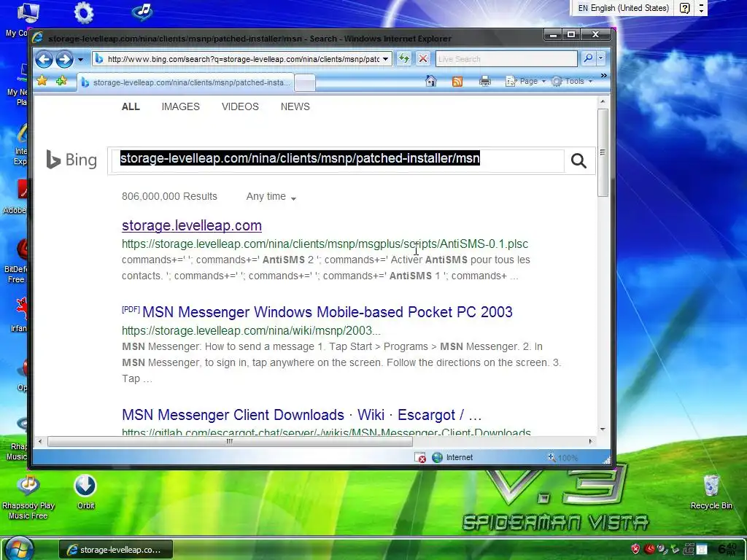Screen dimensions: 747x560
Task: Click the Live Search box
Action: 506,58
